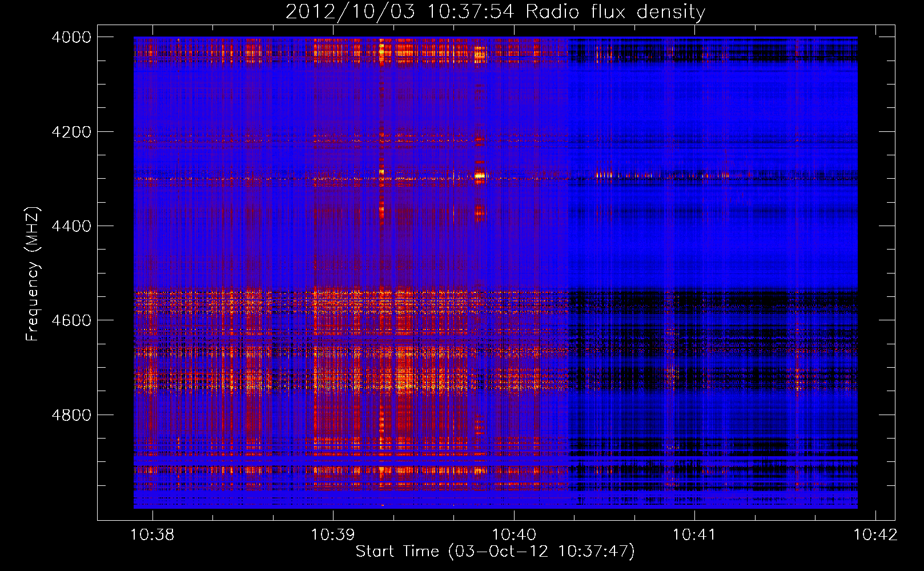Image resolution: width=924 pixels, height=571 pixels.
Task: Click the 10:39 time axis label
Action: click(333, 534)
